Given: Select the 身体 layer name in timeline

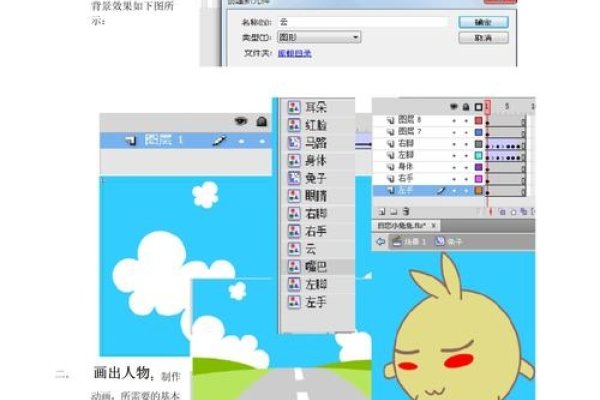Looking at the screenshot, I should [x=406, y=167].
